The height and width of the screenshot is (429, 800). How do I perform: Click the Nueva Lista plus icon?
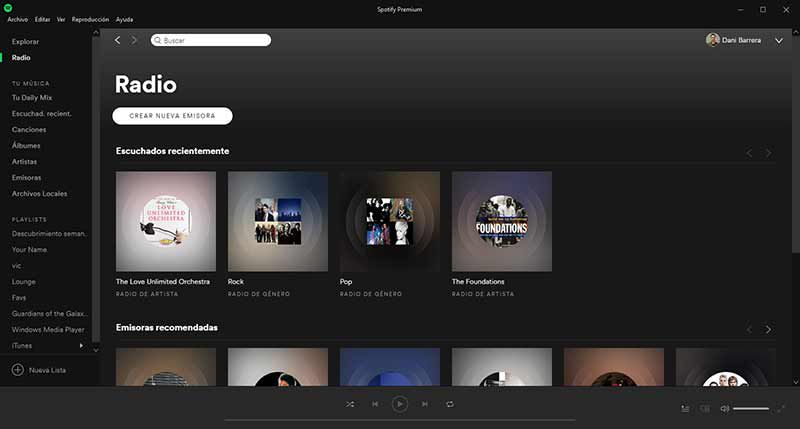[17, 370]
